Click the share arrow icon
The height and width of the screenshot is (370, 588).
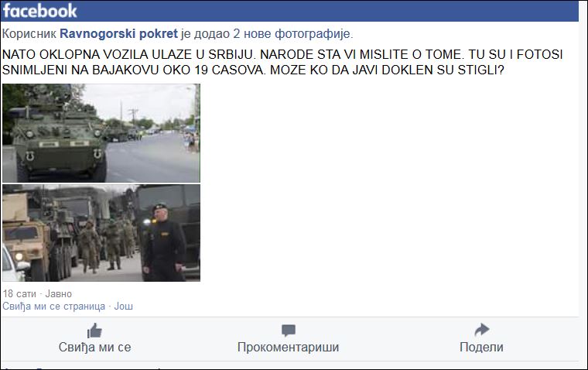click(x=482, y=330)
